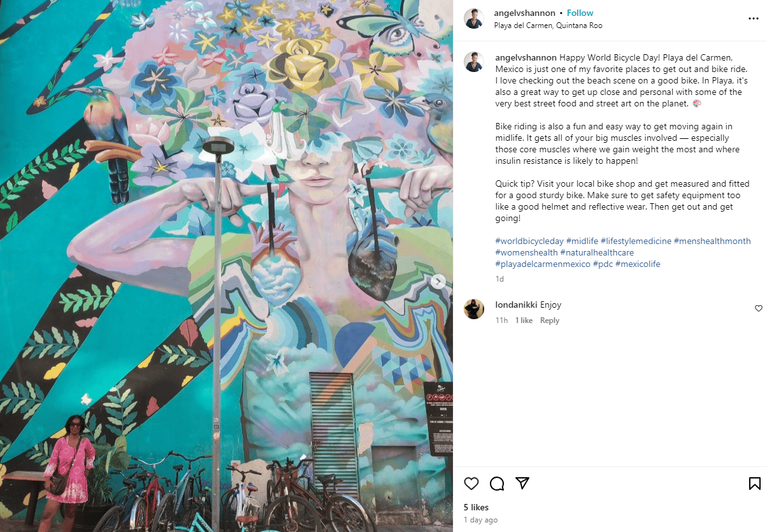Open comment bubble icon below post
The image size is (767, 532).
coord(497,484)
